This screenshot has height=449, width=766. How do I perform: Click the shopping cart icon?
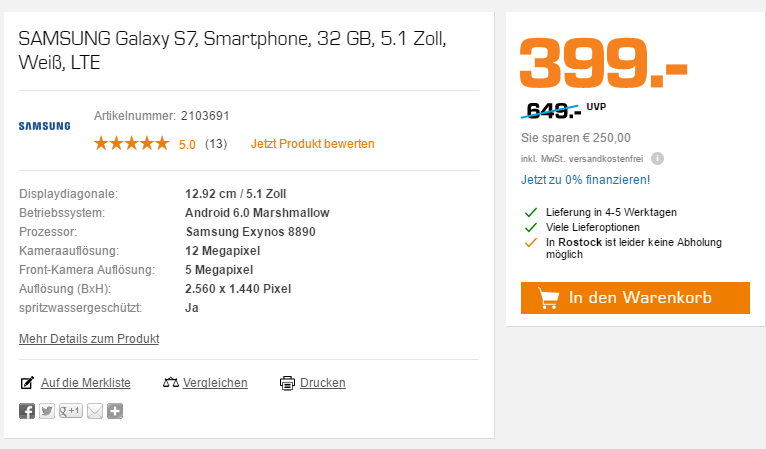coord(548,298)
